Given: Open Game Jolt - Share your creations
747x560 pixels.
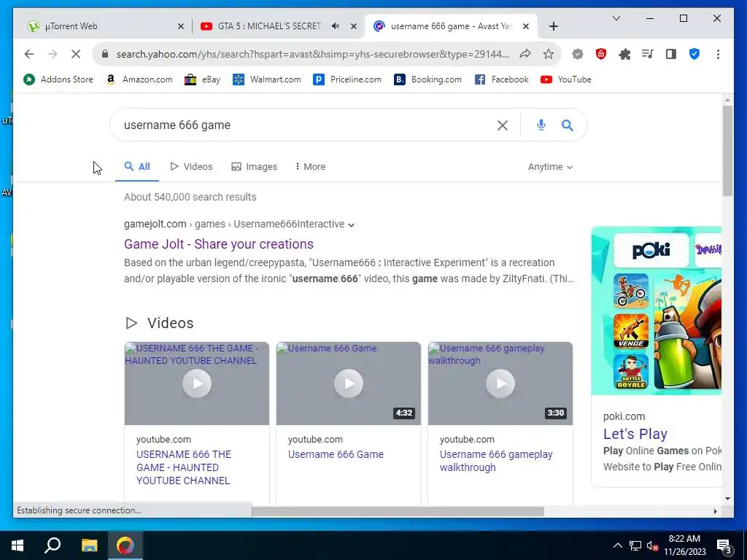Looking at the screenshot, I should click(x=219, y=244).
